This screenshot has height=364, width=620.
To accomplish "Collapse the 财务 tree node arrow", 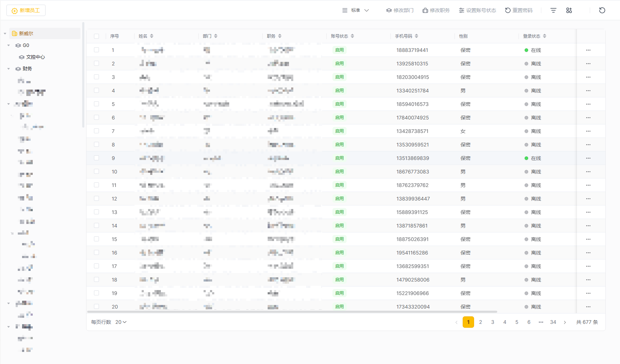I will (x=9, y=69).
